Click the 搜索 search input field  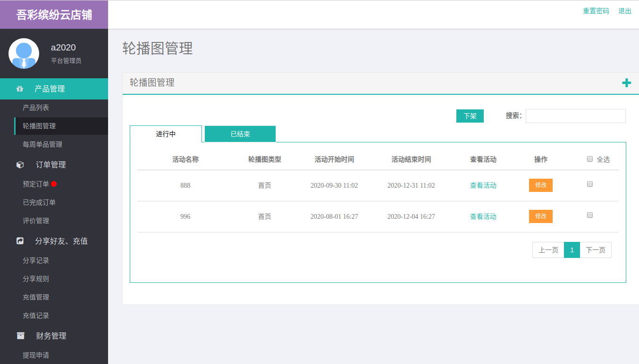(x=575, y=116)
